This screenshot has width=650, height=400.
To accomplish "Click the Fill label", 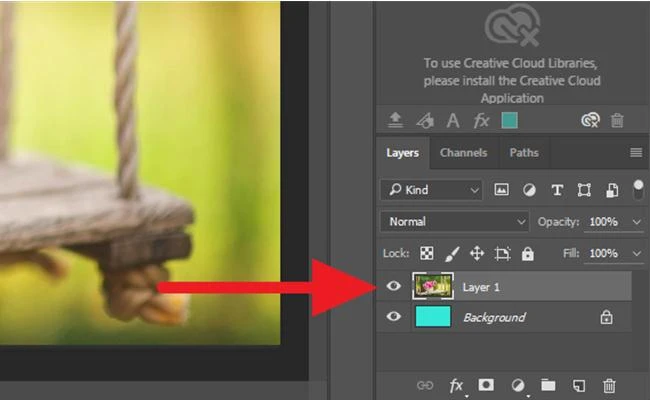I will coord(571,253).
